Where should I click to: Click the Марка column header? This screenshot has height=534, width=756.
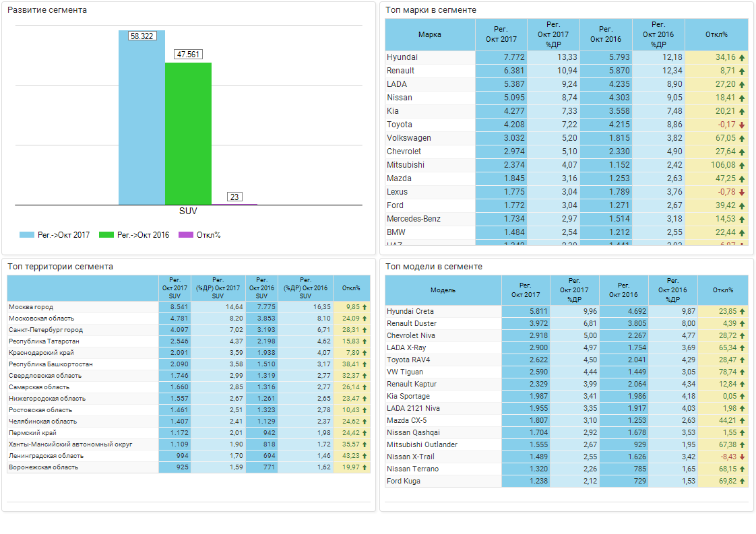[430, 35]
